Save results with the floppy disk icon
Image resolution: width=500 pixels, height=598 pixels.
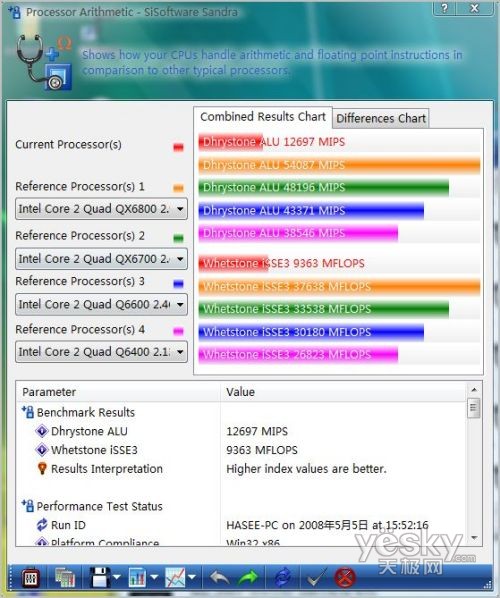click(x=100, y=578)
